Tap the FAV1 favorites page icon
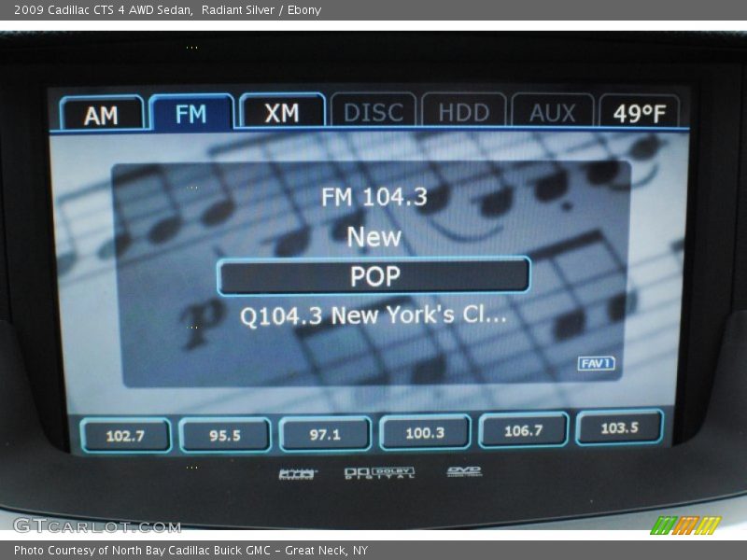Screen dimensions: 747x560 [596, 363]
